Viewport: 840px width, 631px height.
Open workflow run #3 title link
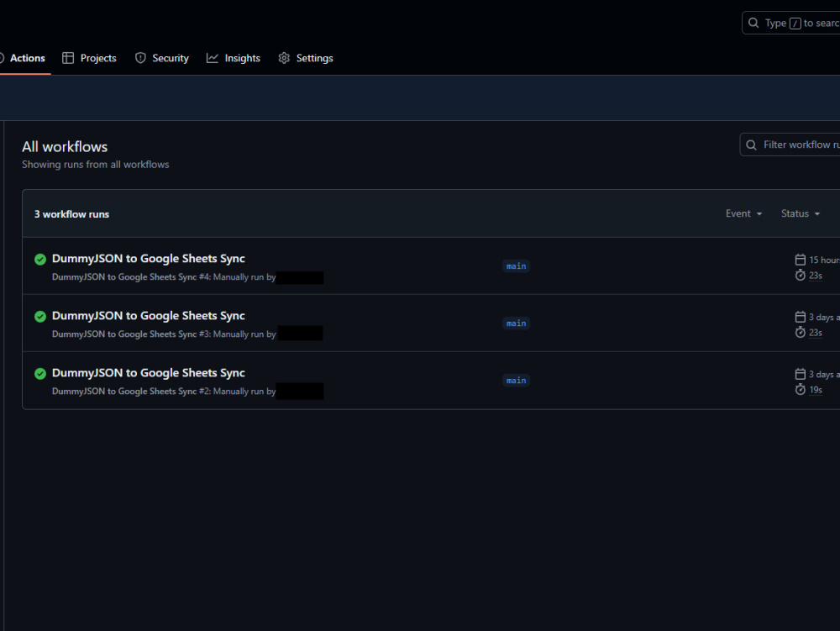coord(149,316)
